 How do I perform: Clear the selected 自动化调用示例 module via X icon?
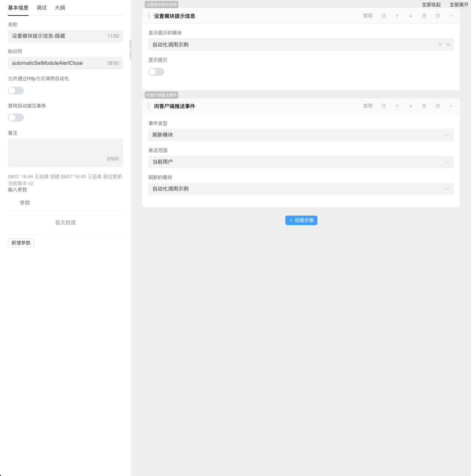[440, 44]
